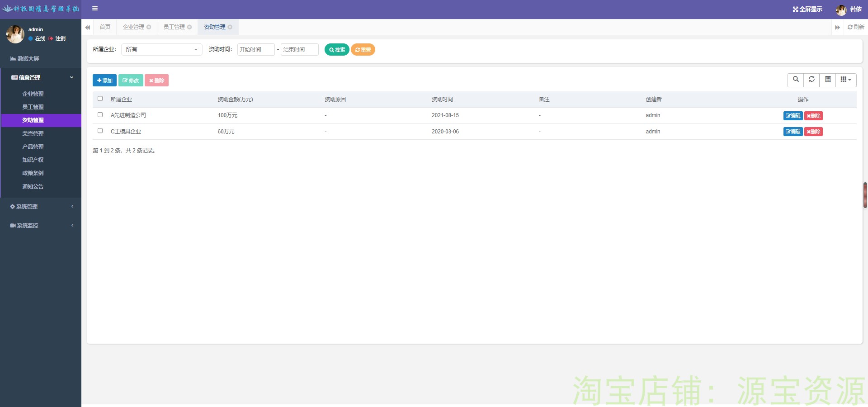Viewport: 868px width, 407px height.
Task: Expand the 系统管理 menu
Action: click(41, 207)
